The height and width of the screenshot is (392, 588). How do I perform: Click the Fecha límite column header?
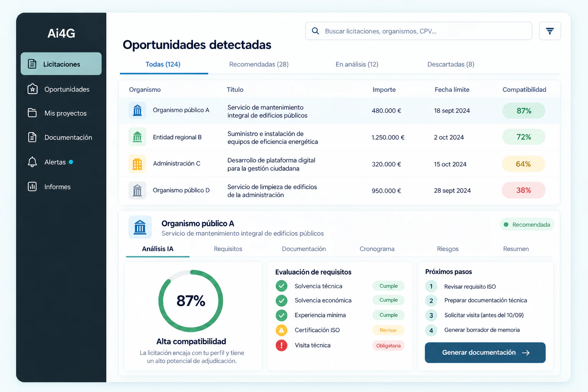[452, 90]
